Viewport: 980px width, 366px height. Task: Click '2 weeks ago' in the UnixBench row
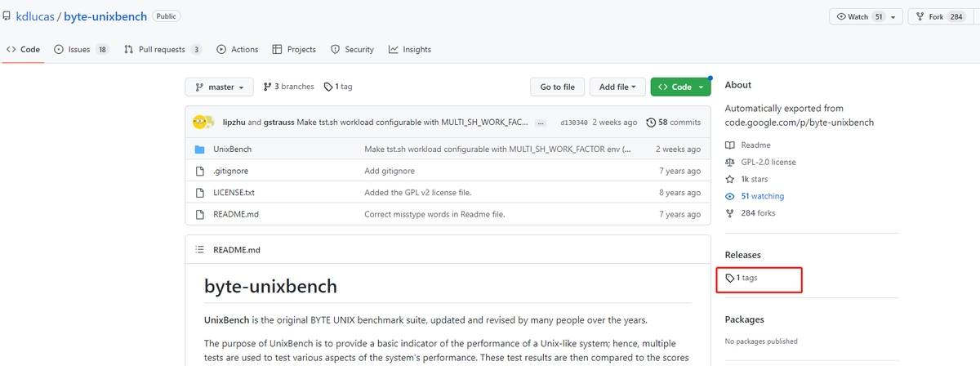(x=678, y=150)
